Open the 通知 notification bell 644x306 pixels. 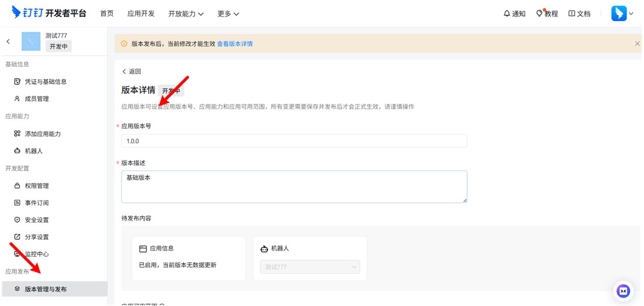pyautogui.click(x=514, y=14)
